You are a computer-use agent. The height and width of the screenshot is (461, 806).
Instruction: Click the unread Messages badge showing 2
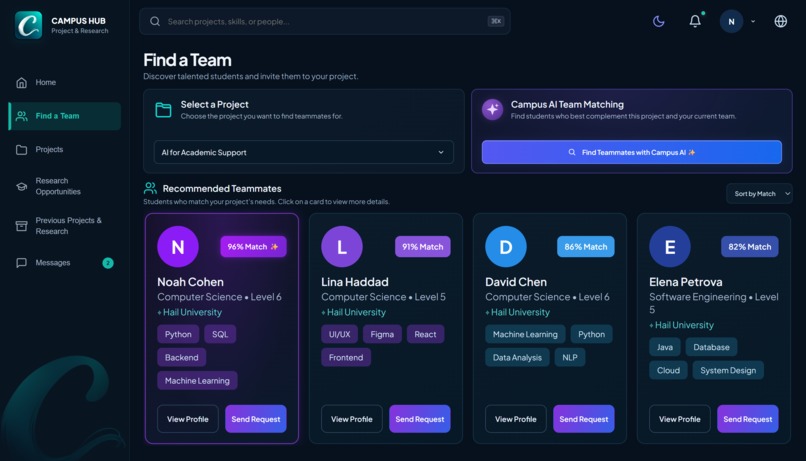click(x=108, y=263)
